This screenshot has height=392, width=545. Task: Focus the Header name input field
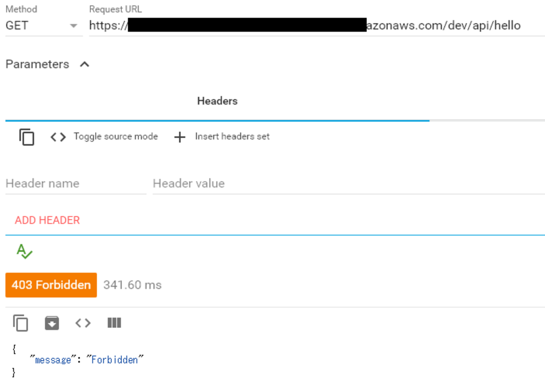(76, 183)
